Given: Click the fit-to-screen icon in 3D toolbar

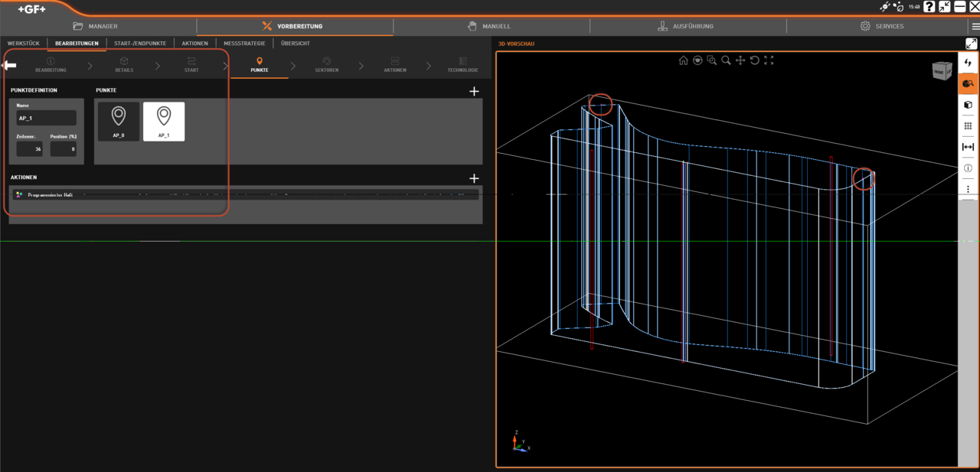Looking at the screenshot, I should (x=769, y=60).
